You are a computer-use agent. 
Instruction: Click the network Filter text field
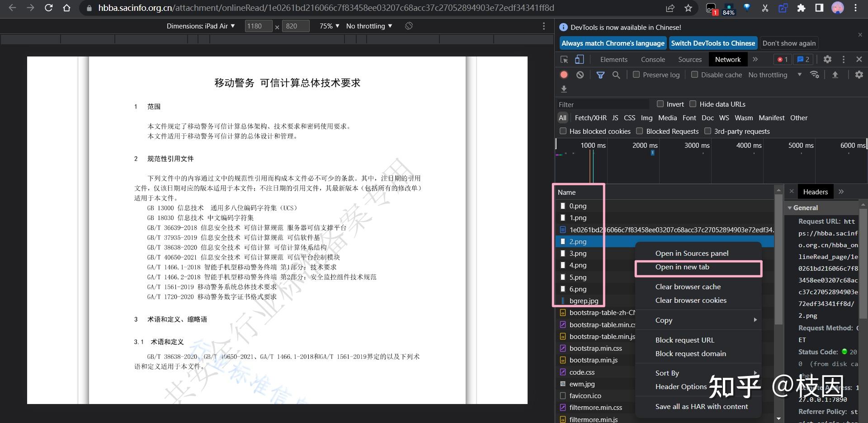[x=602, y=104]
